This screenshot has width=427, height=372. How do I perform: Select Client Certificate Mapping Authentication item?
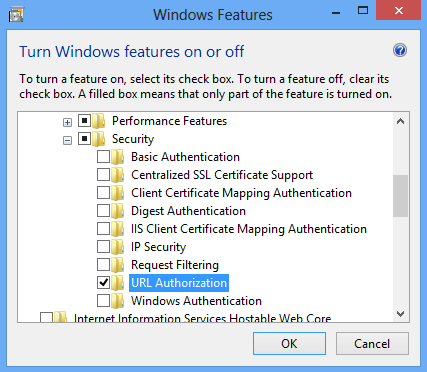pos(241,193)
